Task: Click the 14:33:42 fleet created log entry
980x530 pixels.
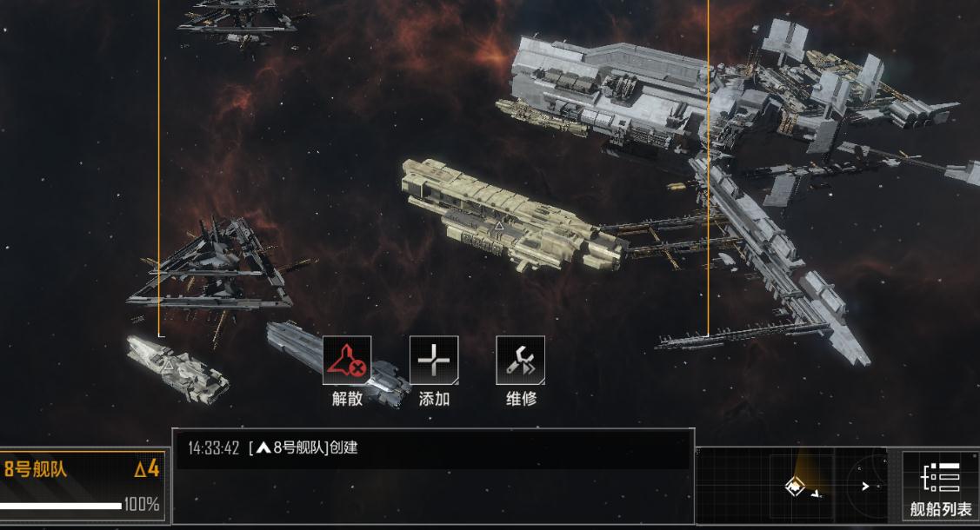Action: click(272, 447)
